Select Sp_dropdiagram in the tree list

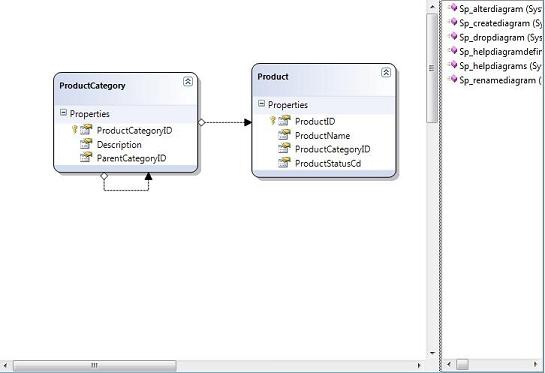click(500, 38)
